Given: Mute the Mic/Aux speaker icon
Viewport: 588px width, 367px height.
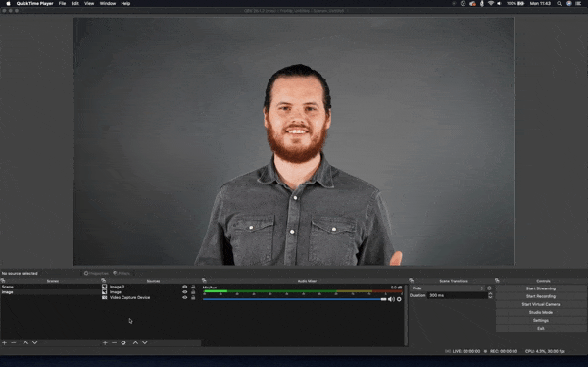Looking at the screenshot, I should pos(391,299).
